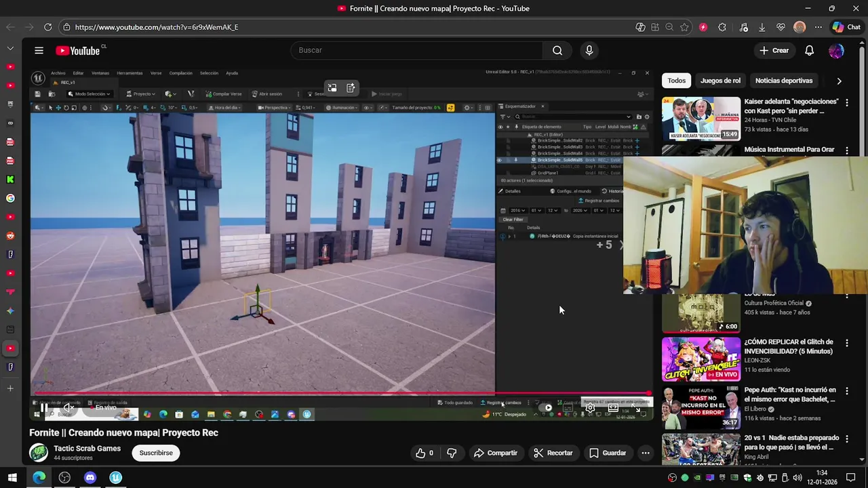Open YouTube account avatar menu

point(836,50)
